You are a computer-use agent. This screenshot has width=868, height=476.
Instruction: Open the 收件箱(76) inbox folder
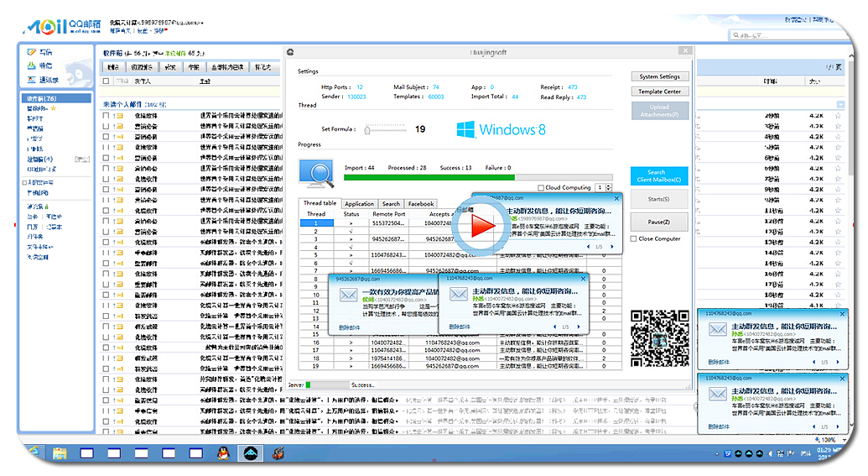[56, 98]
